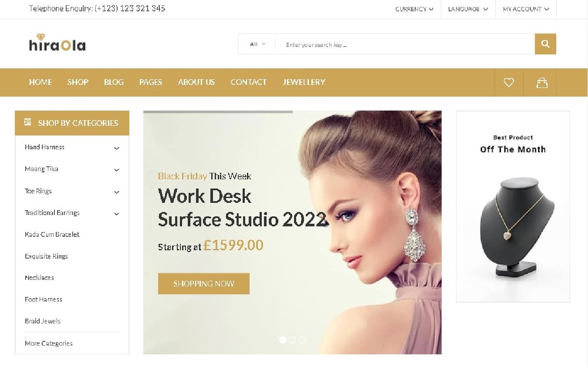Open the shopping bag cart icon
Screen dimensions: 588x370
point(542,82)
